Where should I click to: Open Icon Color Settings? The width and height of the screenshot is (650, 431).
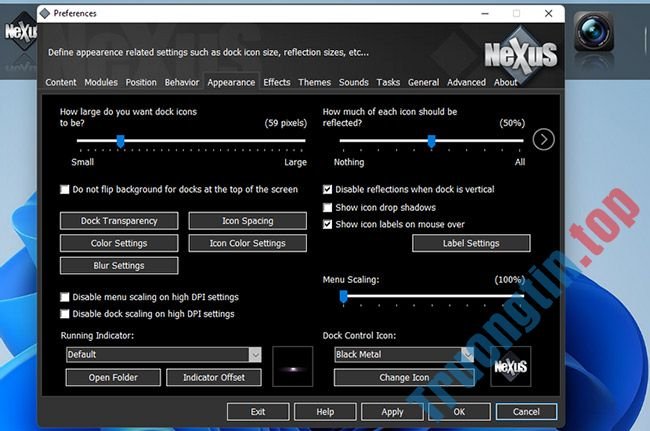pos(247,243)
